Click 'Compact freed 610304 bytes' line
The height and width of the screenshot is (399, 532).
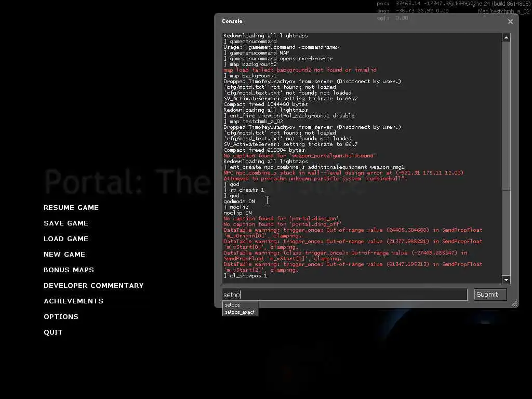[264, 150]
